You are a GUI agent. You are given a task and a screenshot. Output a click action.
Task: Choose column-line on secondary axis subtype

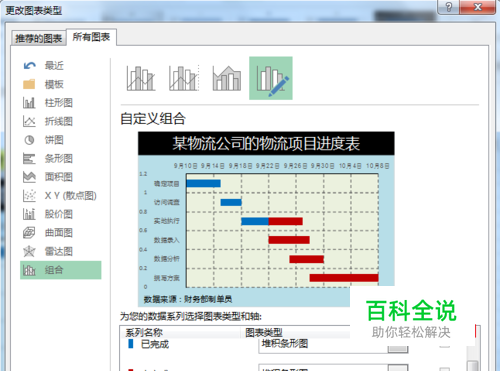tap(184, 78)
